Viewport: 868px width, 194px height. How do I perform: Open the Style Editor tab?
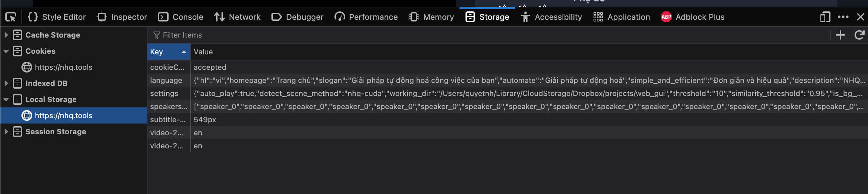pyautogui.click(x=57, y=17)
